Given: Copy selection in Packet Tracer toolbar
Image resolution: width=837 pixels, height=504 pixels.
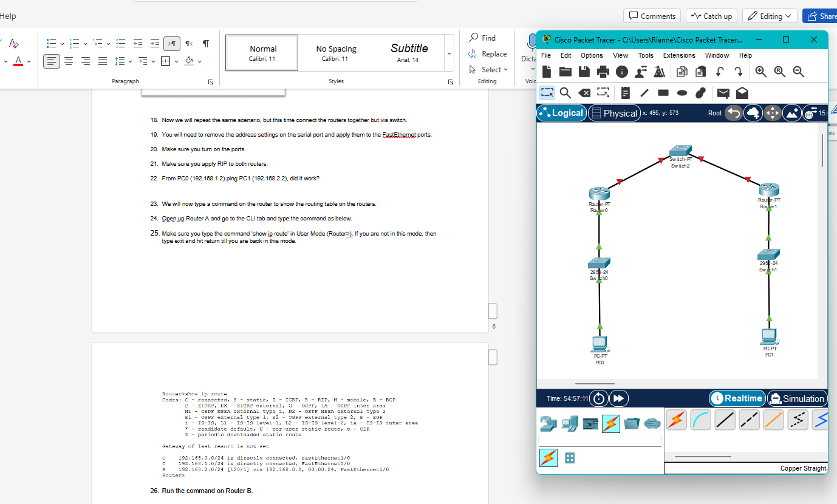Looking at the screenshot, I should click(x=682, y=72).
